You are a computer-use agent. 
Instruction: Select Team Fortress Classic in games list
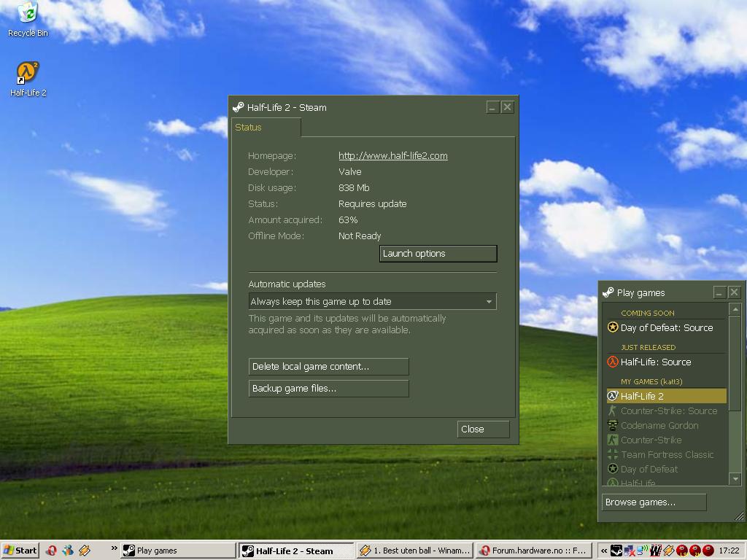click(x=667, y=454)
